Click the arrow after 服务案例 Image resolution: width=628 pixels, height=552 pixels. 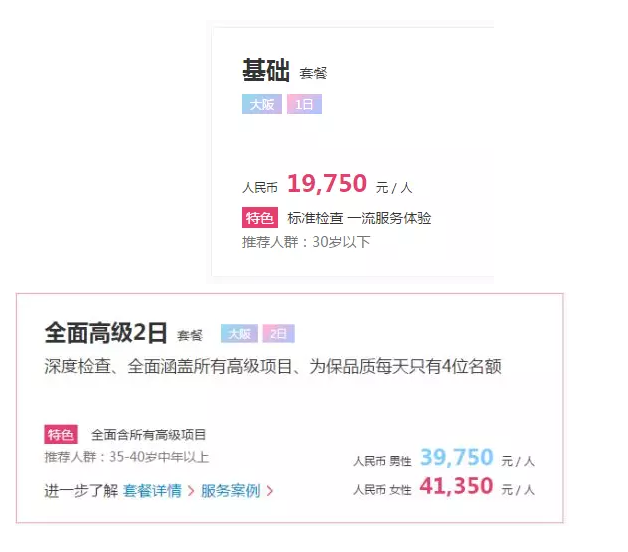(x=269, y=491)
